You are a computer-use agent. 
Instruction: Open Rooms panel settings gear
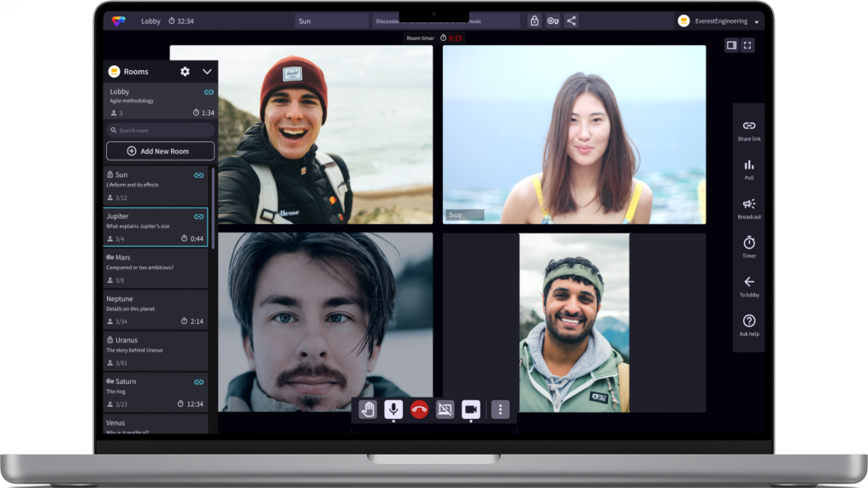point(185,72)
